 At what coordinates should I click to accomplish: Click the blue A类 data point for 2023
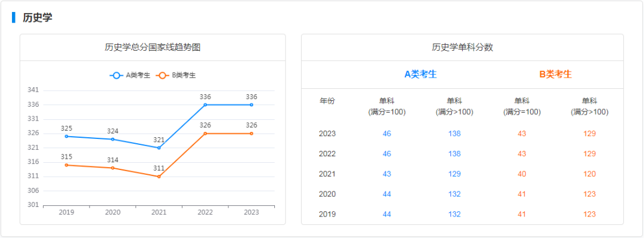pyautogui.click(x=252, y=104)
